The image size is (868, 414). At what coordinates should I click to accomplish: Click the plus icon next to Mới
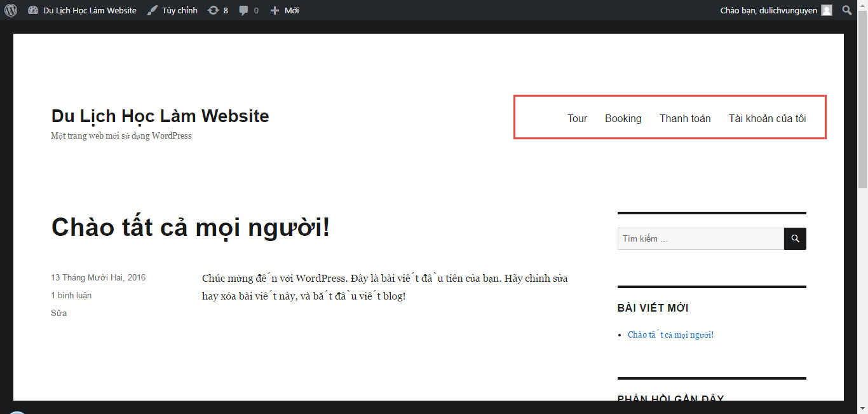tap(273, 10)
